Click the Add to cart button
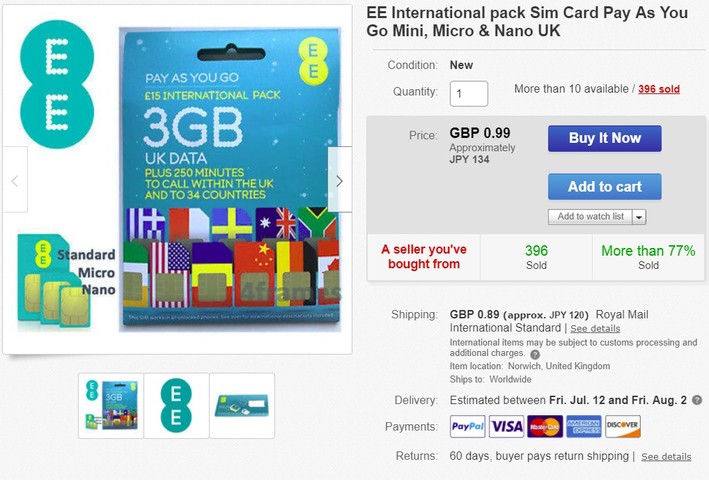 point(605,186)
